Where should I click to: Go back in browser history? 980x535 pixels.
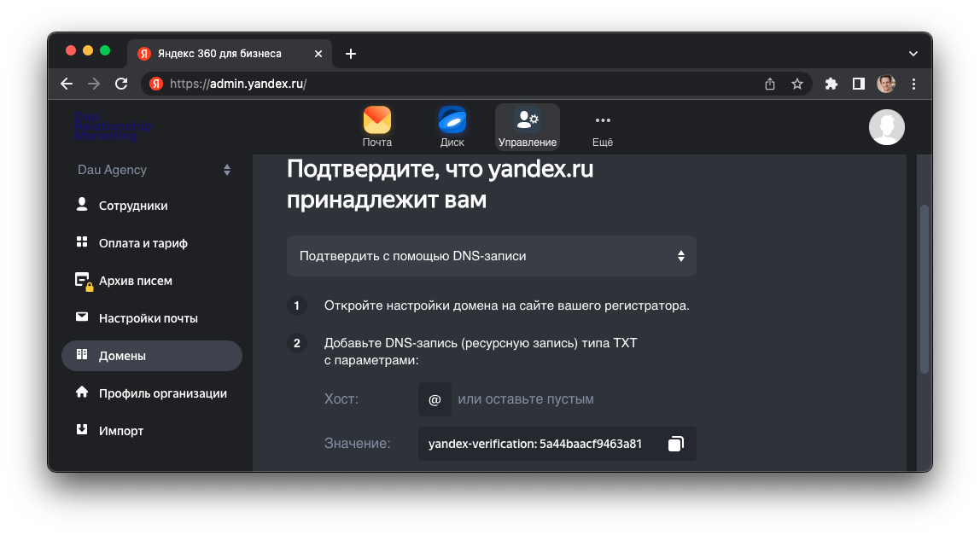click(x=67, y=84)
